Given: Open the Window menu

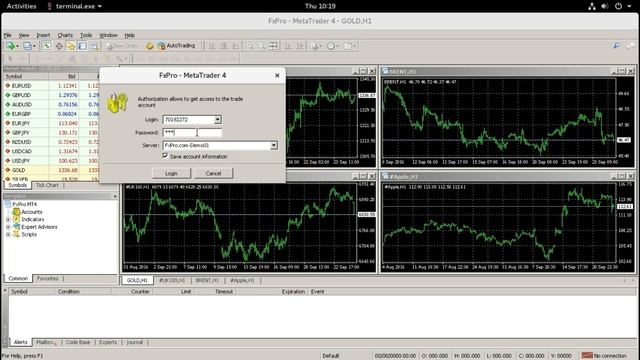Looking at the screenshot, I should [108, 36].
